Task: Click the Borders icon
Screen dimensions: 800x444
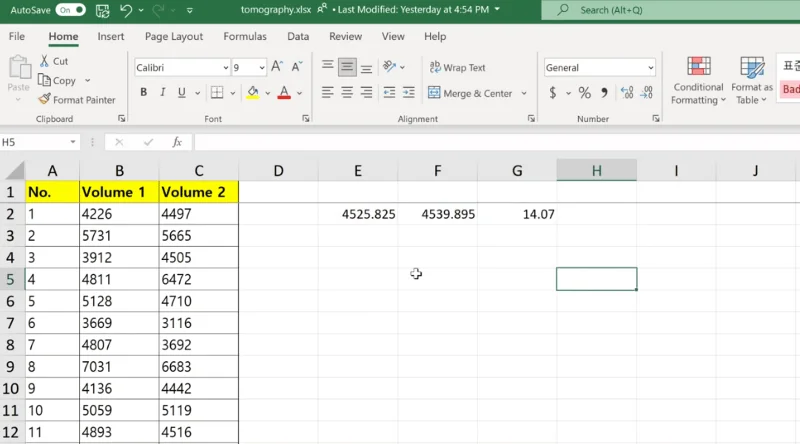Action: 217,92
